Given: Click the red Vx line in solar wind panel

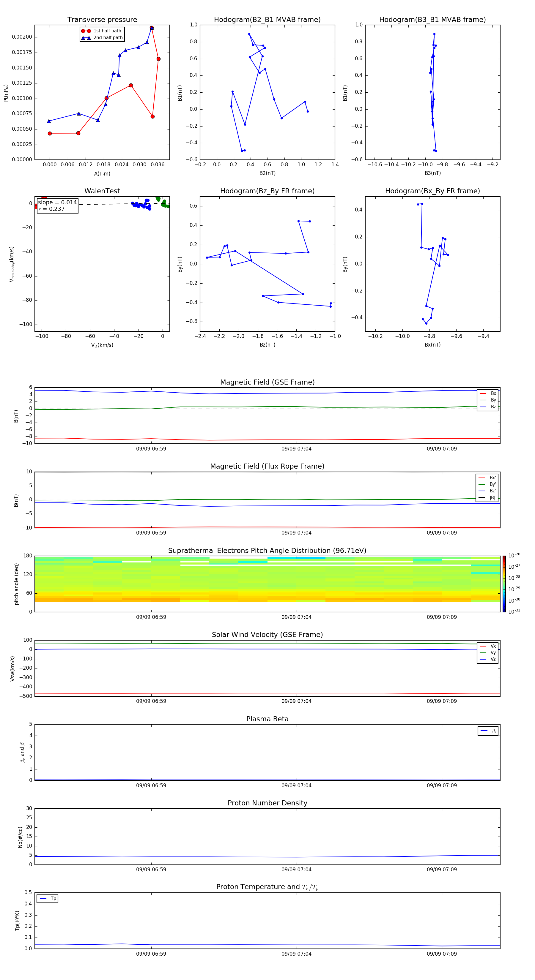Looking at the screenshot, I should (x=267, y=694).
